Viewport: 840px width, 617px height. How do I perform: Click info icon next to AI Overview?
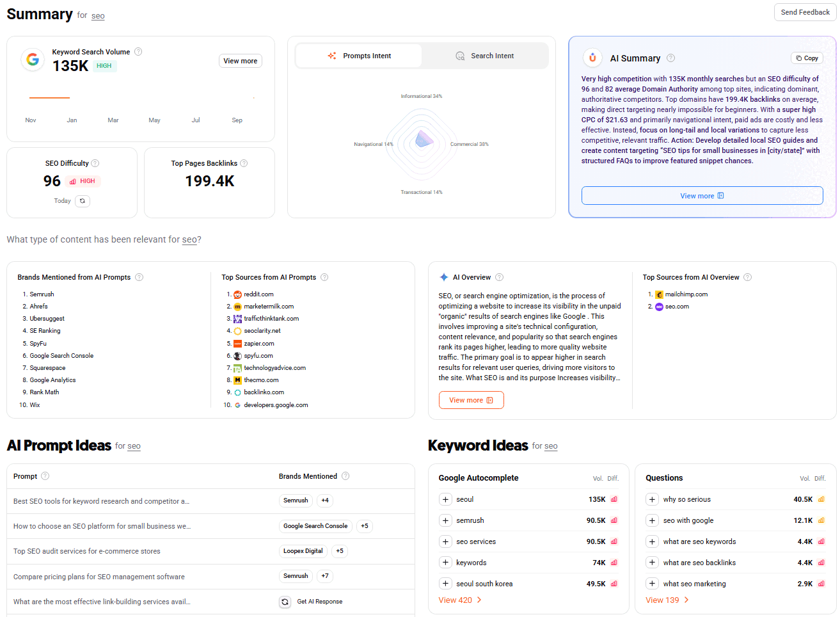tap(499, 277)
